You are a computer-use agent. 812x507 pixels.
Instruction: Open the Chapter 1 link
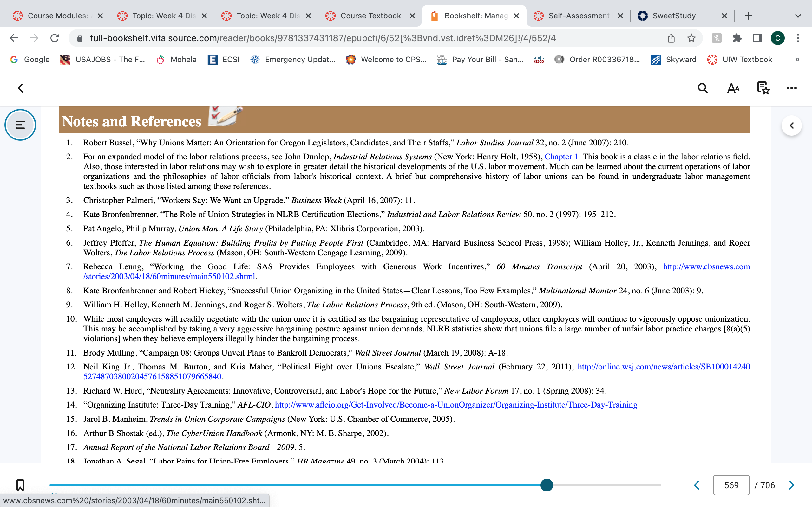point(561,157)
